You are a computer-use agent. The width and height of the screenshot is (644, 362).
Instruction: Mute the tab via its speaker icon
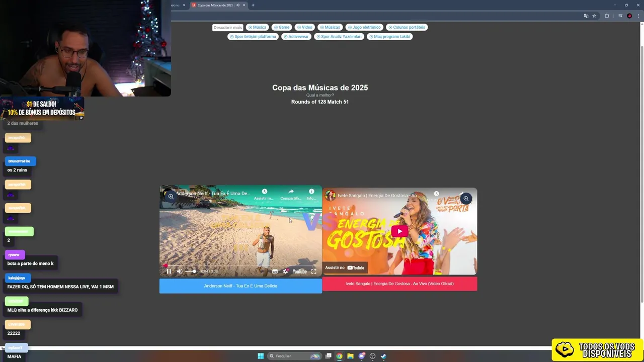(x=238, y=5)
